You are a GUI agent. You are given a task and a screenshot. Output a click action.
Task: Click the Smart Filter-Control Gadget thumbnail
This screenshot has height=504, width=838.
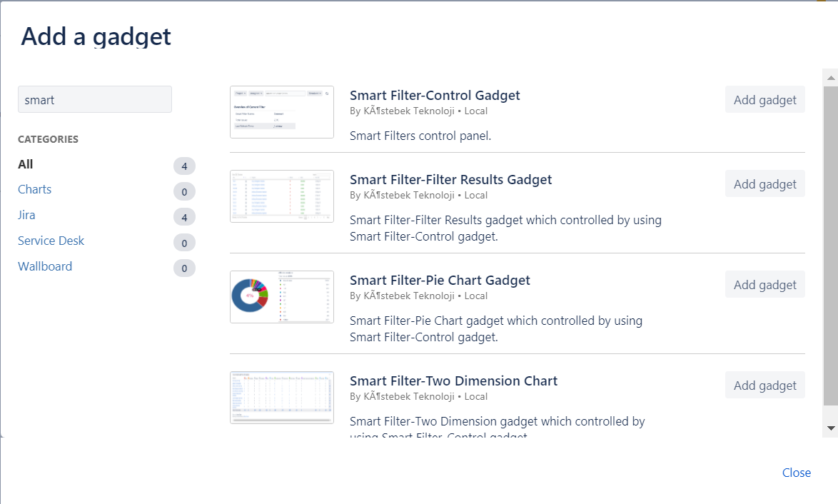[x=282, y=112]
